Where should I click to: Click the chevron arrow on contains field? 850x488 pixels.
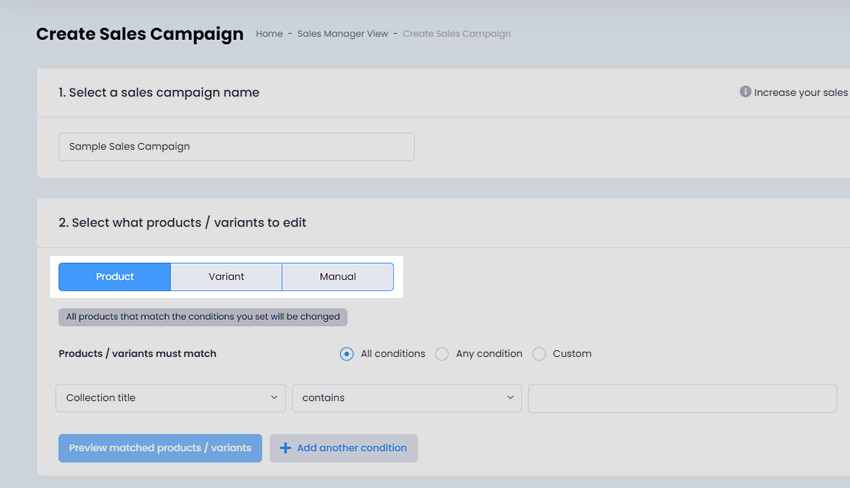[x=510, y=397]
